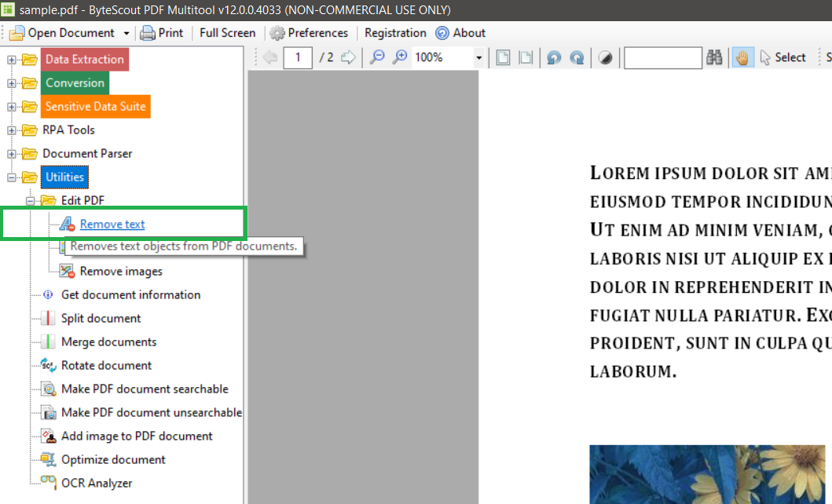
Task: Click the Print toolbar button
Action: [161, 33]
